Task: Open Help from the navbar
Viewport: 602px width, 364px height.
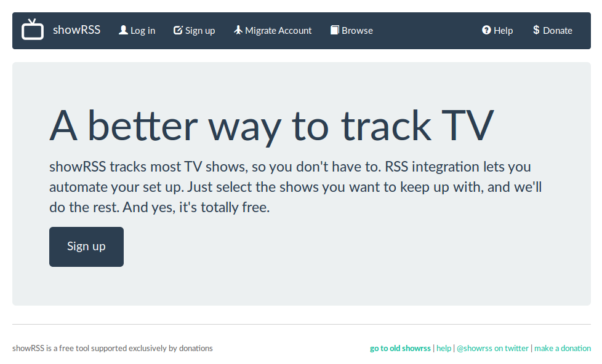Action: coord(497,31)
